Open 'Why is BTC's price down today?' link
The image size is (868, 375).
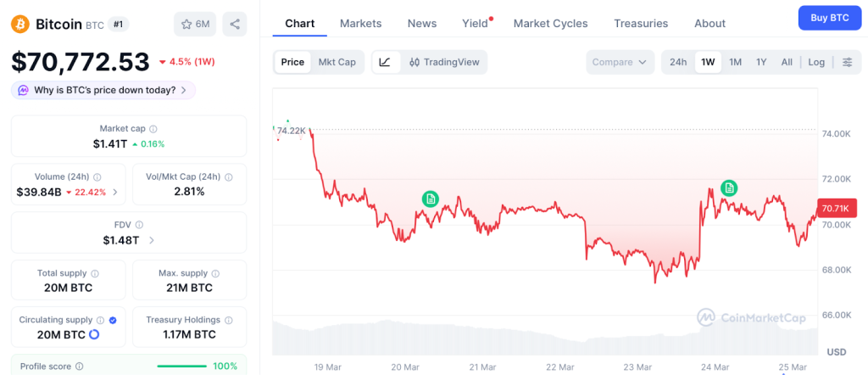tap(103, 90)
